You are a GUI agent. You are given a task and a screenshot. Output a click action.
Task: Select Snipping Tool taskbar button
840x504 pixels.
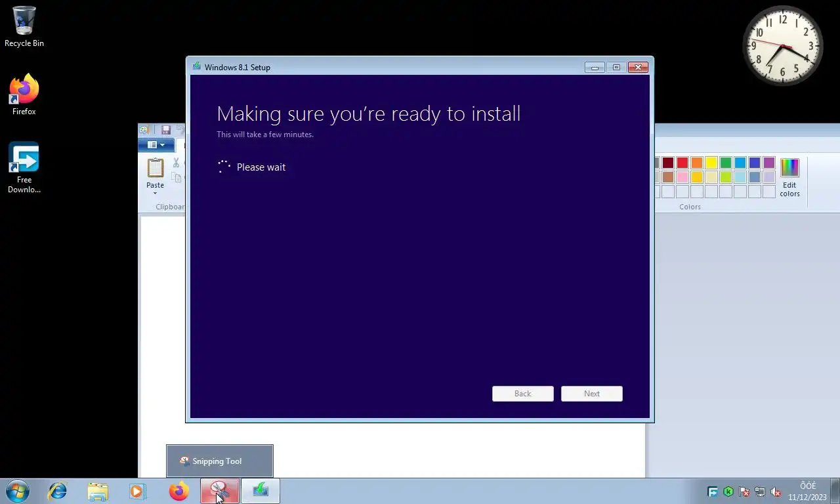220,491
